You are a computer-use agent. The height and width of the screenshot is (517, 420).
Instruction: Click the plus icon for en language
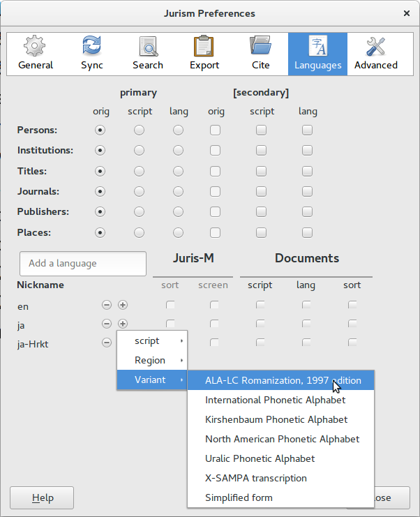click(123, 305)
